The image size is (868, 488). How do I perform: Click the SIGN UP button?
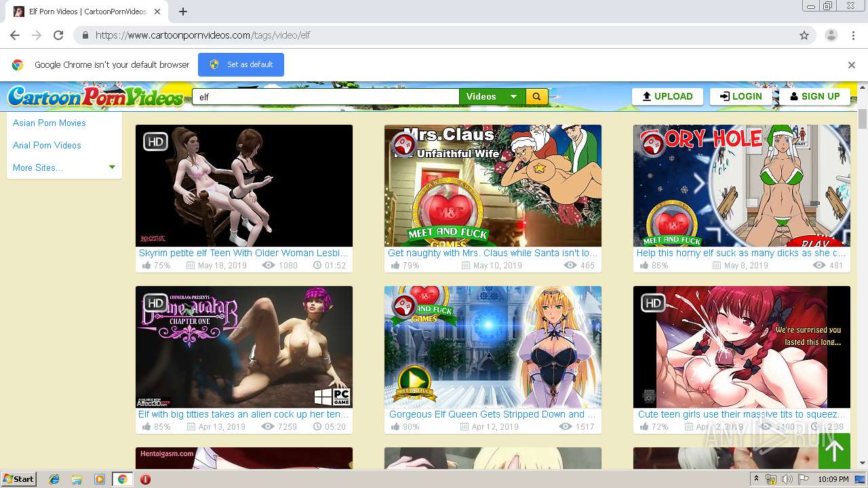point(814,96)
